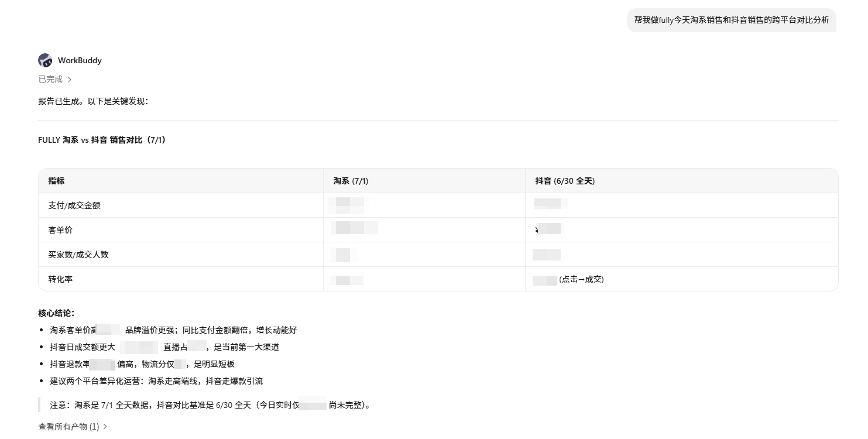Click the 淘系 (7/1) column header
Viewport: 868px width, 439px height.
[351, 181]
